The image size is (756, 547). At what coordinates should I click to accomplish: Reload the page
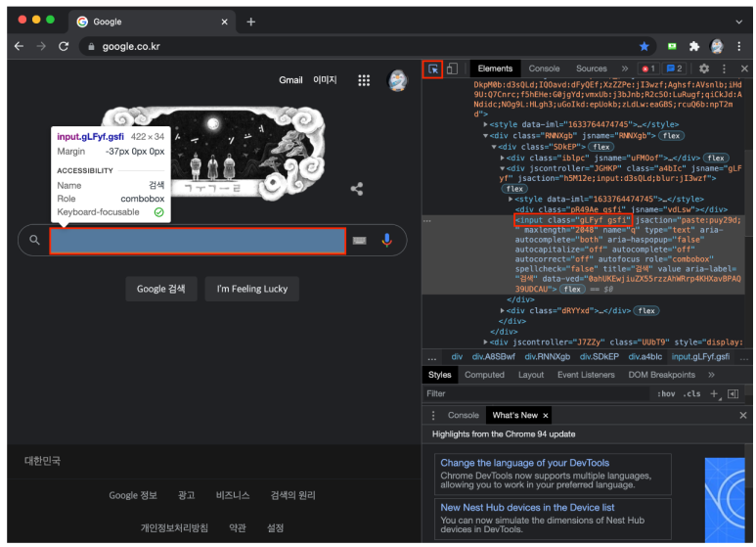point(64,46)
